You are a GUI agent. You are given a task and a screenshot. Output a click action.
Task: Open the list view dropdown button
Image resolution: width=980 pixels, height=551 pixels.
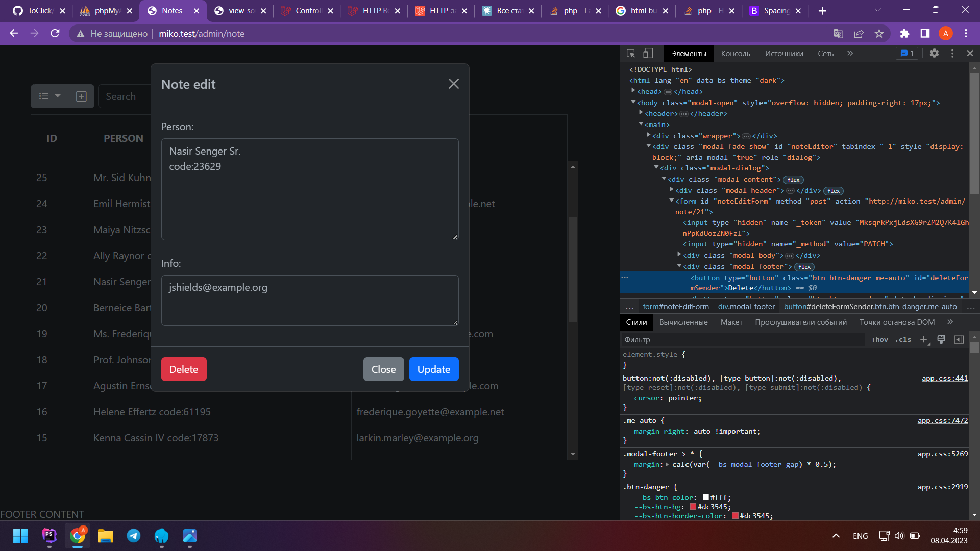click(x=50, y=96)
